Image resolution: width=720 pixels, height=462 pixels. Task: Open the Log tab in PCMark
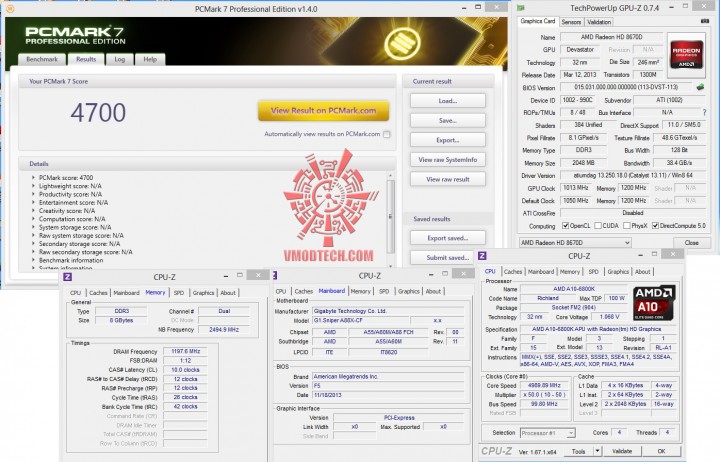(x=119, y=59)
